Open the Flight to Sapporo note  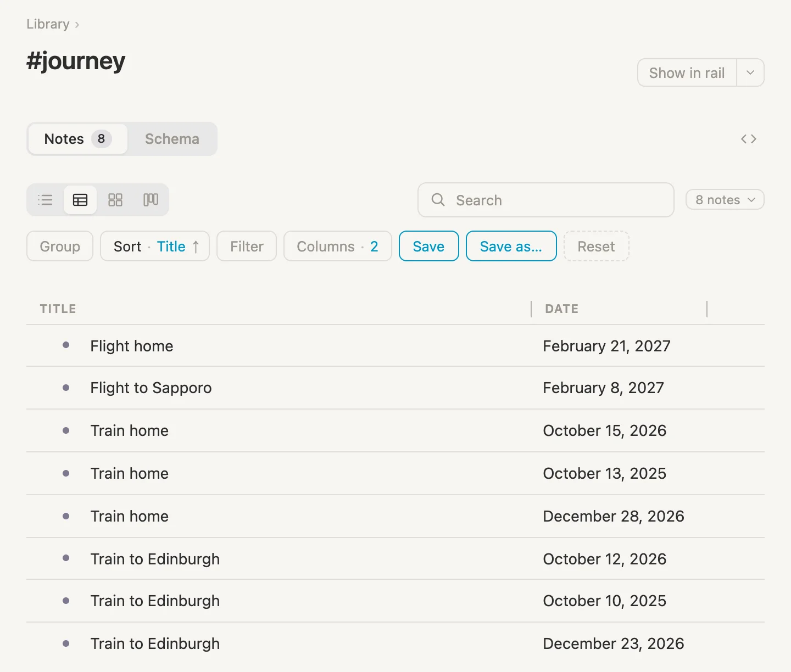[x=151, y=388]
